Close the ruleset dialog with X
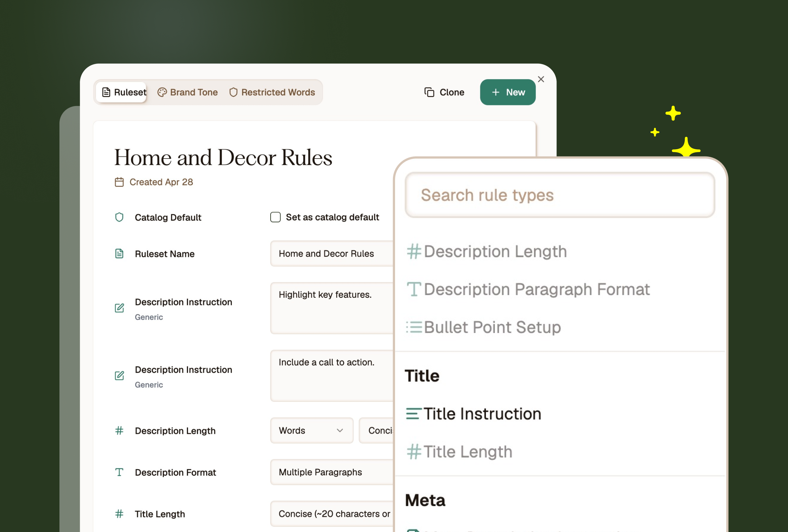 pyautogui.click(x=541, y=79)
